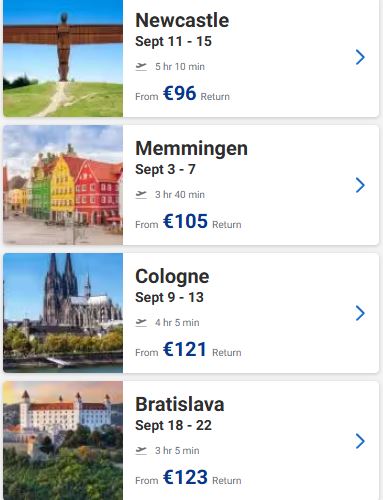Image resolution: width=383 pixels, height=500 pixels.
Task: Open the Bratislava destination title
Action: [x=180, y=404]
